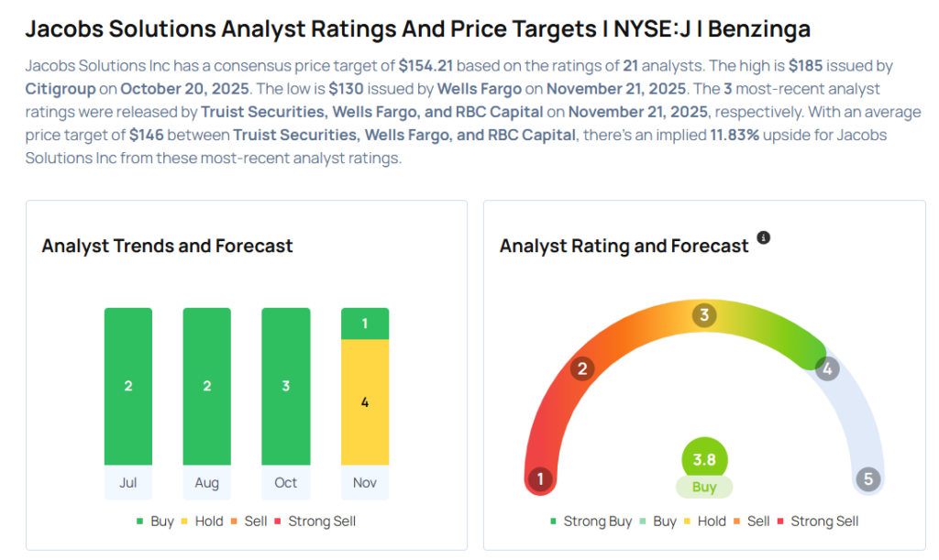Select the Oct month label

pos(286,483)
